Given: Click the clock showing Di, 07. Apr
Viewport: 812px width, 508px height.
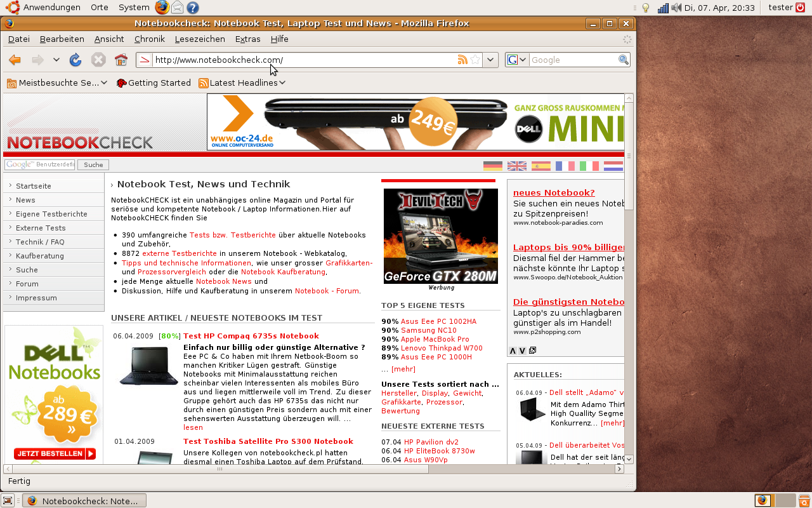Looking at the screenshot, I should coord(719,8).
